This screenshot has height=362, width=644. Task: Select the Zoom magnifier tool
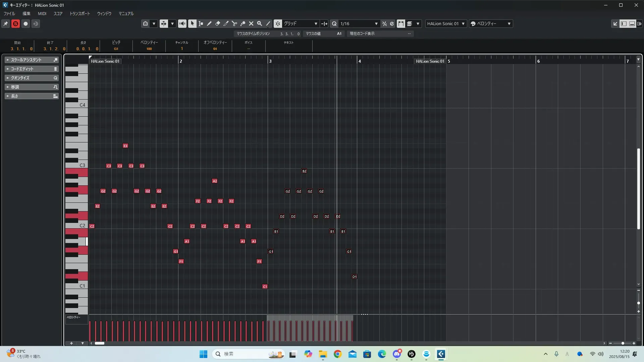click(x=259, y=23)
